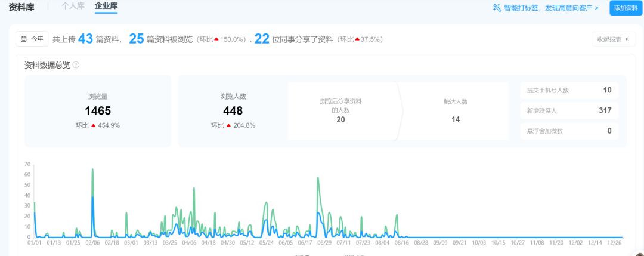Click the smart tagging wand icon

[497, 8]
